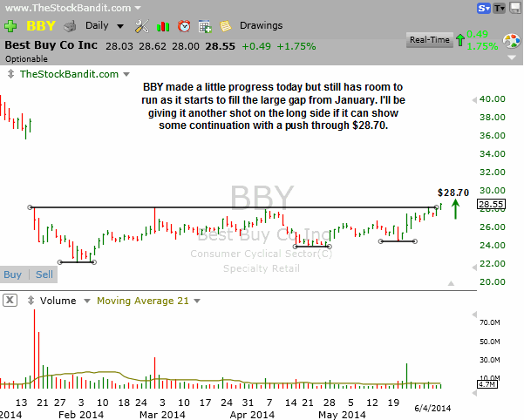Image resolution: width=524 pixels, height=420 pixels.
Task: Open the T dropdown in top-right corner
Action: tap(499, 9)
